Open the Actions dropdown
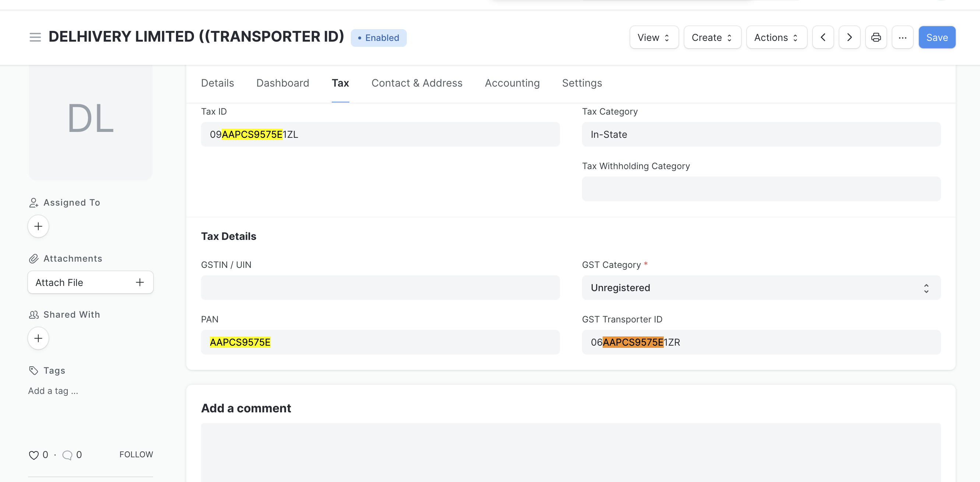 click(x=776, y=37)
